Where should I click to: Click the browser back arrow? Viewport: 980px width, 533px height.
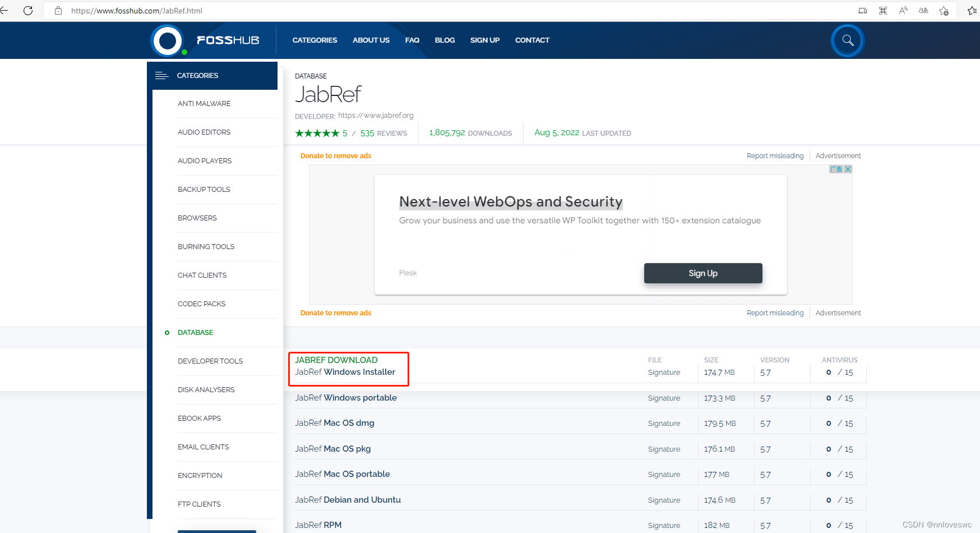tap(4, 11)
